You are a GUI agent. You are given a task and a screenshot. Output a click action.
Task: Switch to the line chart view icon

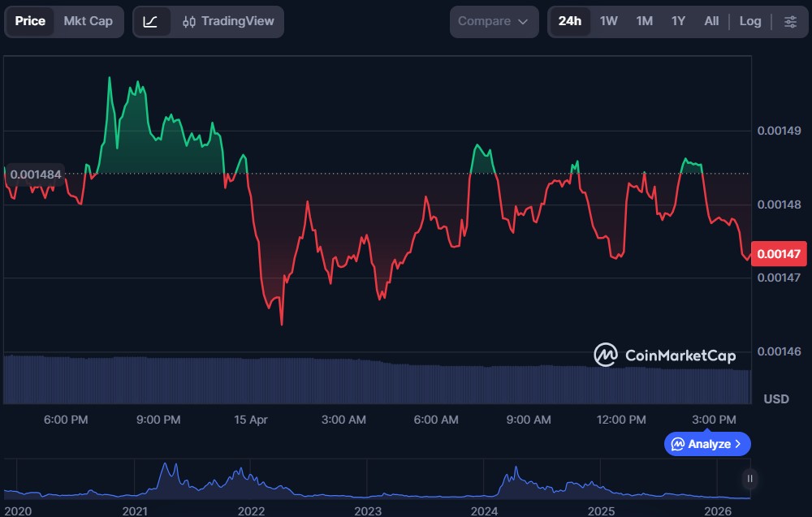coord(151,21)
